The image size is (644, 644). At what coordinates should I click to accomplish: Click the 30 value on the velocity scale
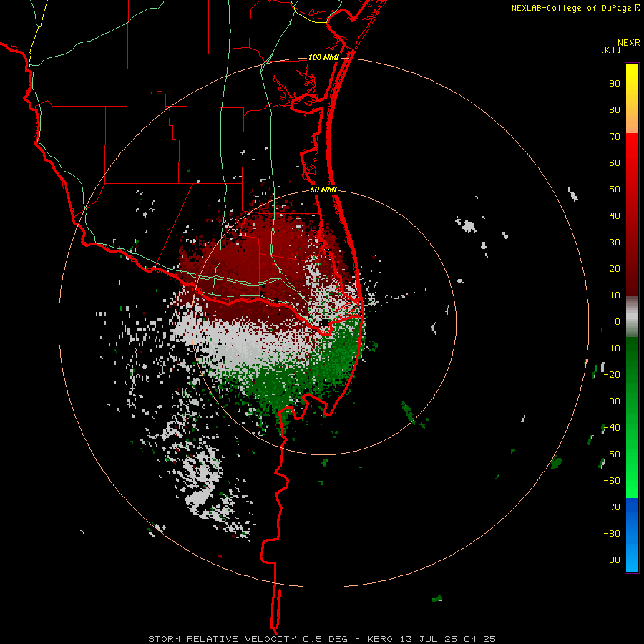point(615,243)
